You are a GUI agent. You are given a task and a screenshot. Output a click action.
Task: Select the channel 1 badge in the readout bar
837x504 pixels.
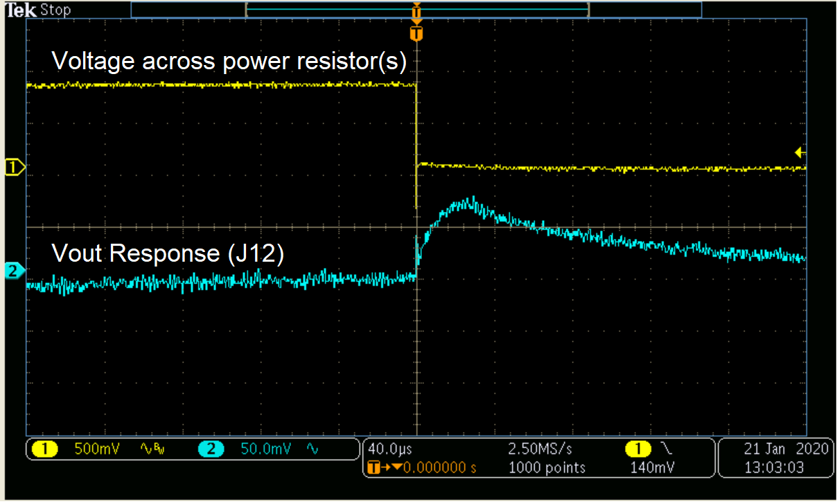pyautogui.click(x=44, y=449)
